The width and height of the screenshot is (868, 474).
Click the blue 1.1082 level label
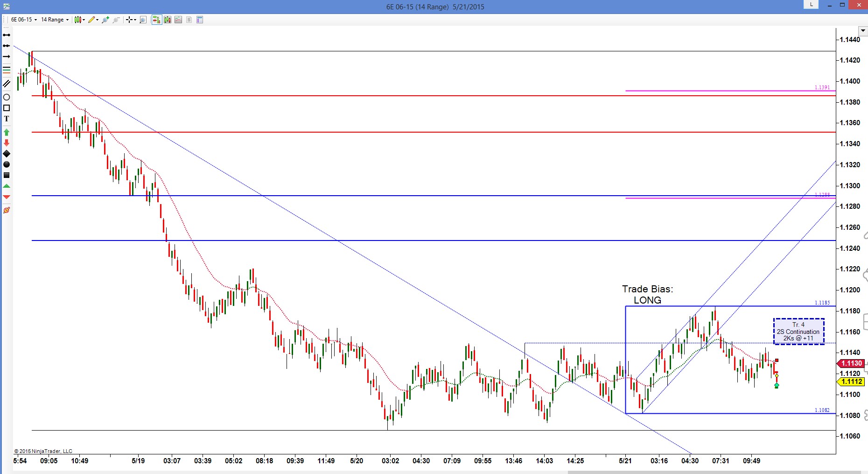click(x=822, y=410)
